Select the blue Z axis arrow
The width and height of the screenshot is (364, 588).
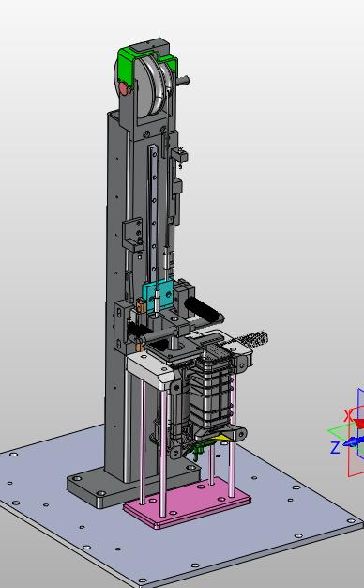click(353, 442)
